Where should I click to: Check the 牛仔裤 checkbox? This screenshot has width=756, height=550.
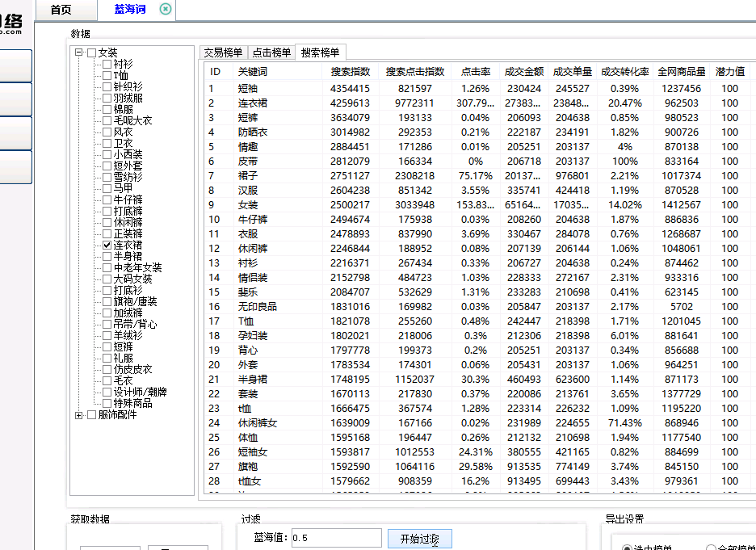coord(107,199)
